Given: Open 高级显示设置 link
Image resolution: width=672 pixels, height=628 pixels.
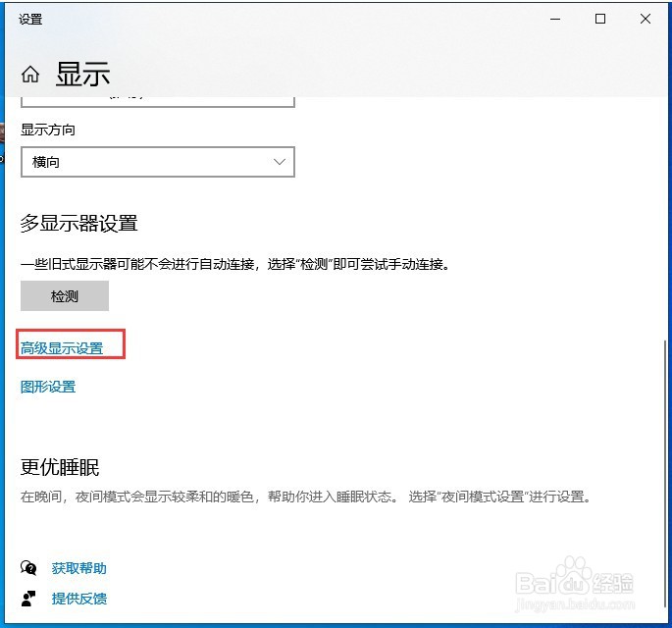Looking at the screenshot, I should (x=62, y=348).
